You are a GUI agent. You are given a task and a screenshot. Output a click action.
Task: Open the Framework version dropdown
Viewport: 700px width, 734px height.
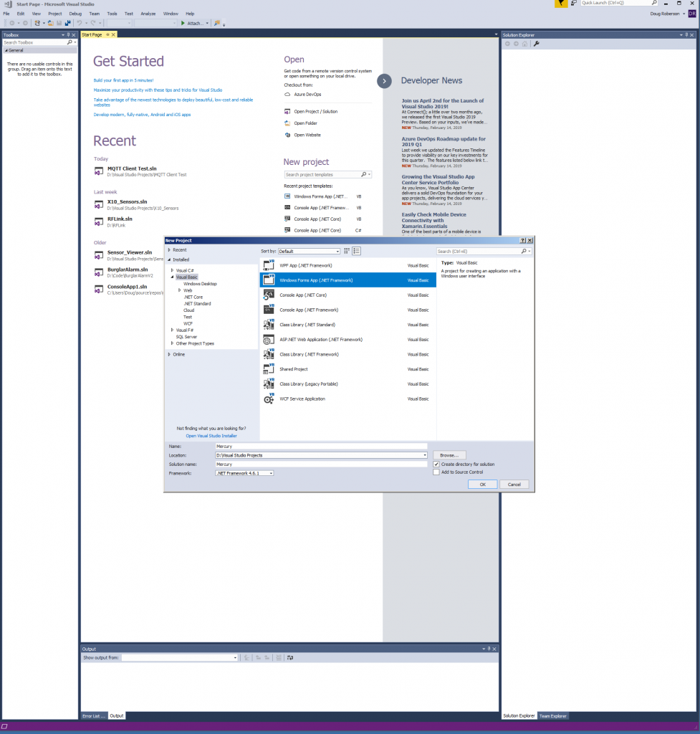(245, 473)
